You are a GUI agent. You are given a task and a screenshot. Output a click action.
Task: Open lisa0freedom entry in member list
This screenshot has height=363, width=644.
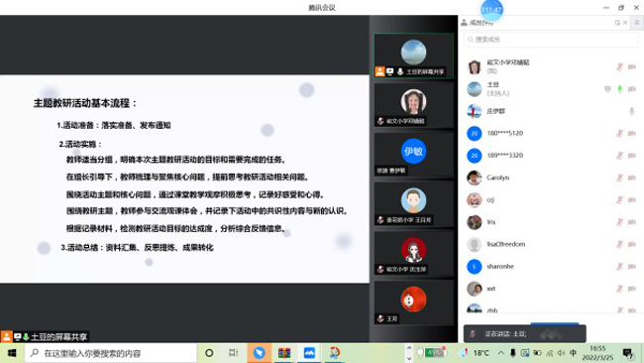[551, 244]
